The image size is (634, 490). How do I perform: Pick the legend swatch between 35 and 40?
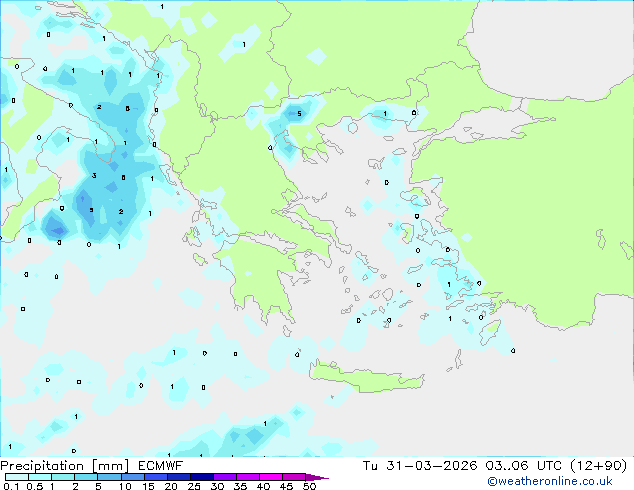[248, 477]
